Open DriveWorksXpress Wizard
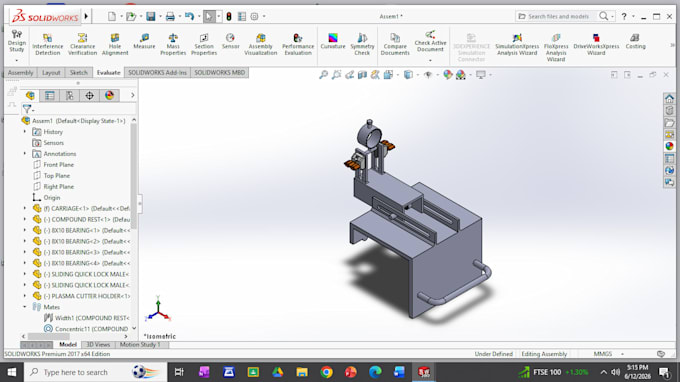This screenshot has height=382, width=680. [x=596, y=44]
